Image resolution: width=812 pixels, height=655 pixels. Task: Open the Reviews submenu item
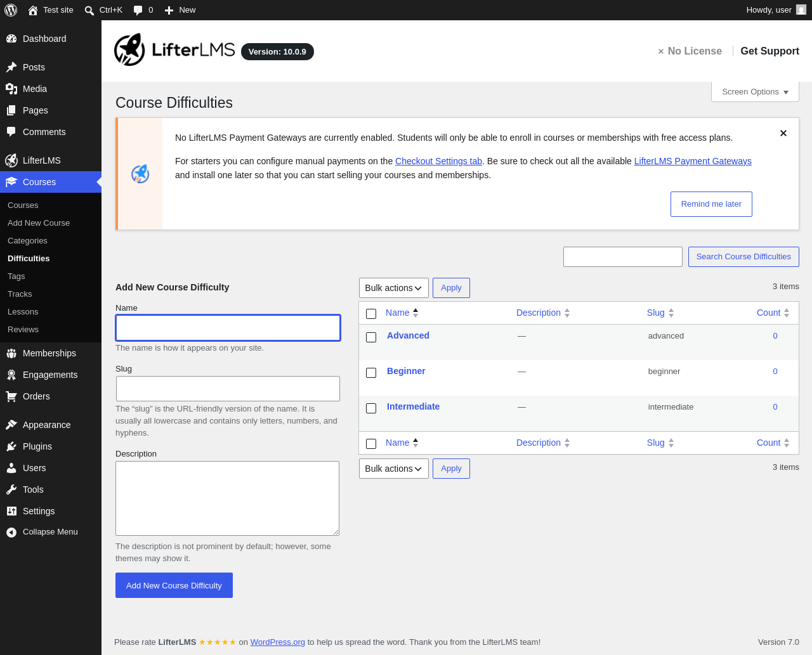click(23, 330)
